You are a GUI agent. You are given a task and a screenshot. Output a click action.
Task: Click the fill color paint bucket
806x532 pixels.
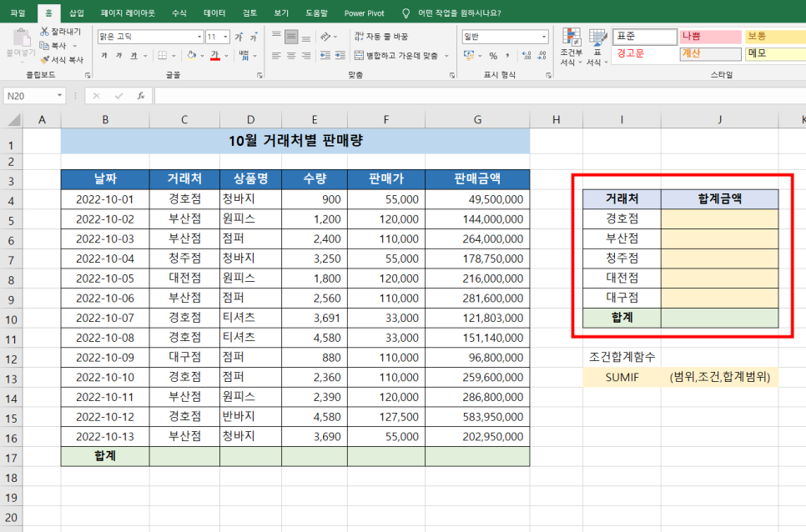pos(191,56)
